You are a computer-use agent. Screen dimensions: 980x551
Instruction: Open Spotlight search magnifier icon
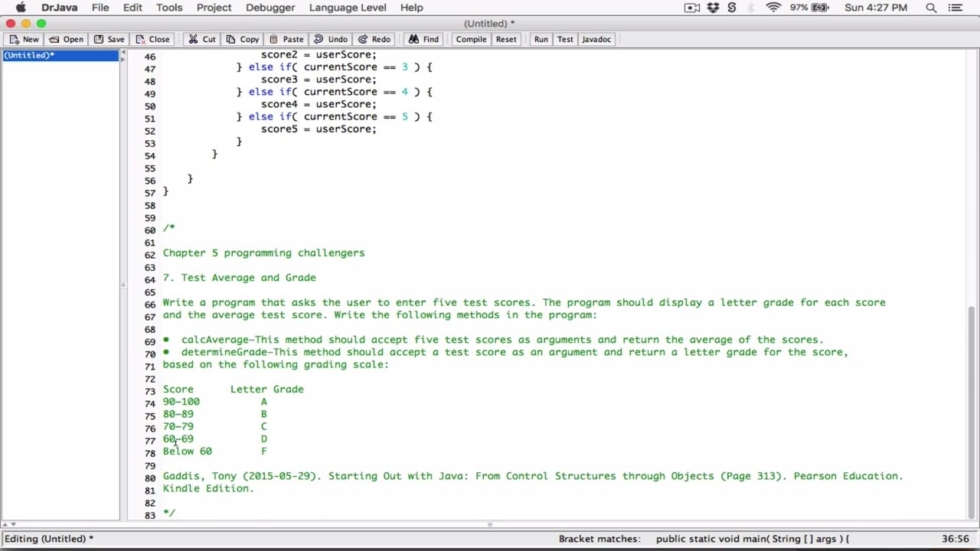click(x=931, y=8)
